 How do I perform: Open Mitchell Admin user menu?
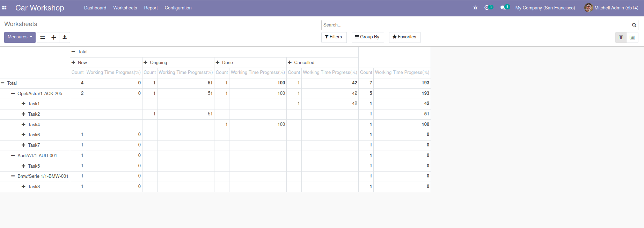click(612, 8)
